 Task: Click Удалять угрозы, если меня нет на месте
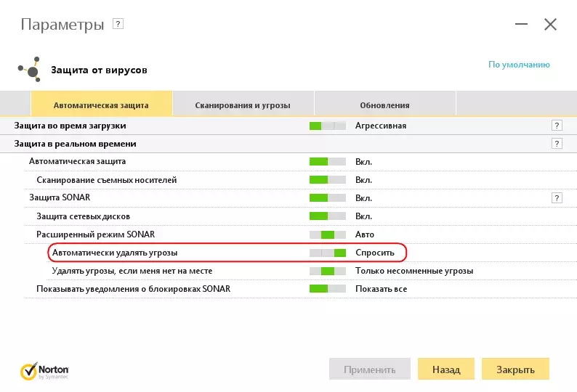tap(132, 271)
